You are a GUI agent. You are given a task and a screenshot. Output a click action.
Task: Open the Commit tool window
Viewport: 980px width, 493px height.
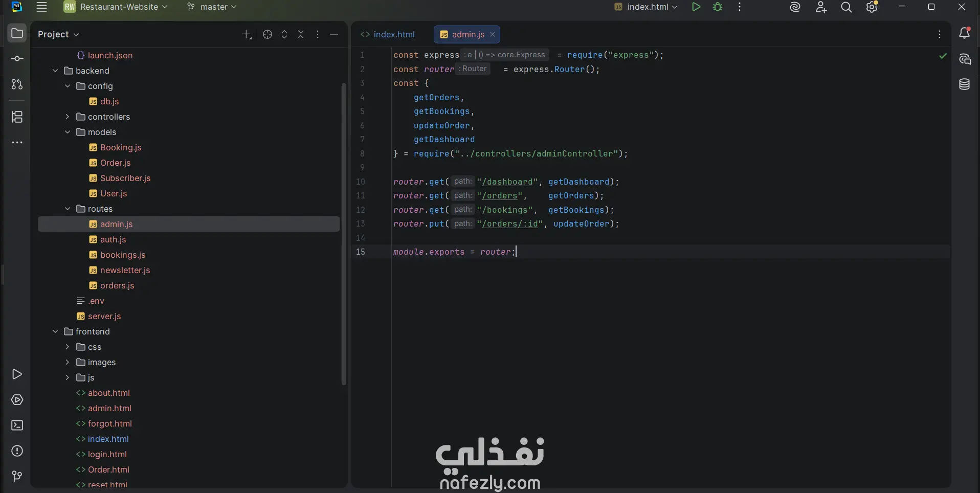click(17, 59)
